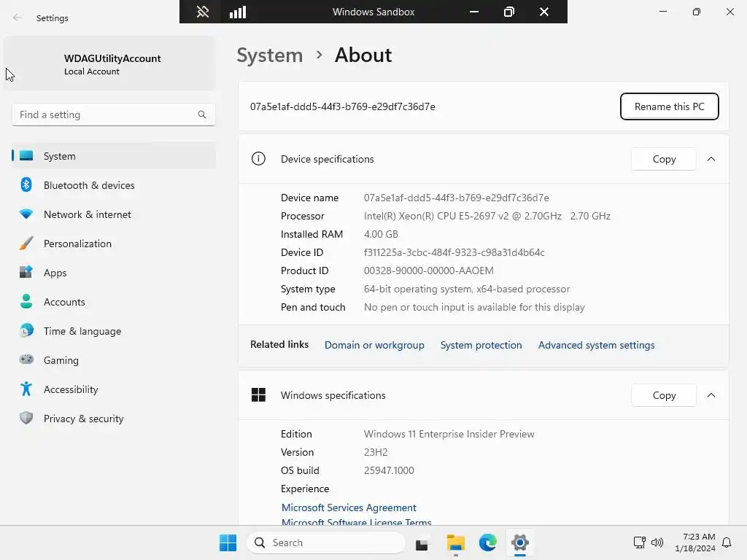Click the Windows Sandbox pin icon
This screenshot has width=747, height=560.
click(203, 12)
